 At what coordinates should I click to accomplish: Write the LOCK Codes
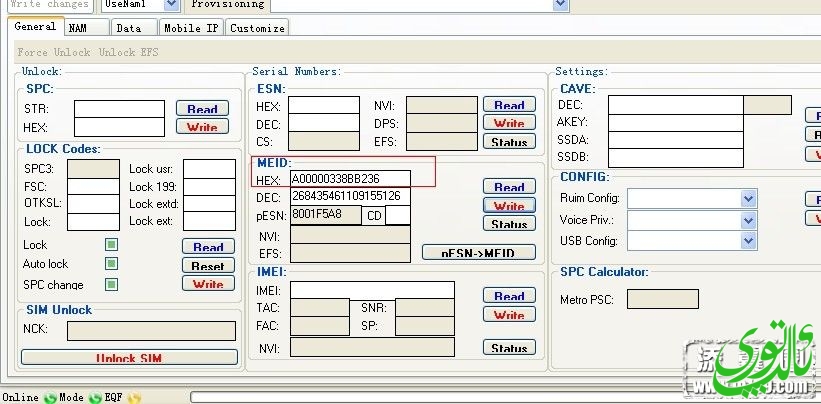coord(208,284)
